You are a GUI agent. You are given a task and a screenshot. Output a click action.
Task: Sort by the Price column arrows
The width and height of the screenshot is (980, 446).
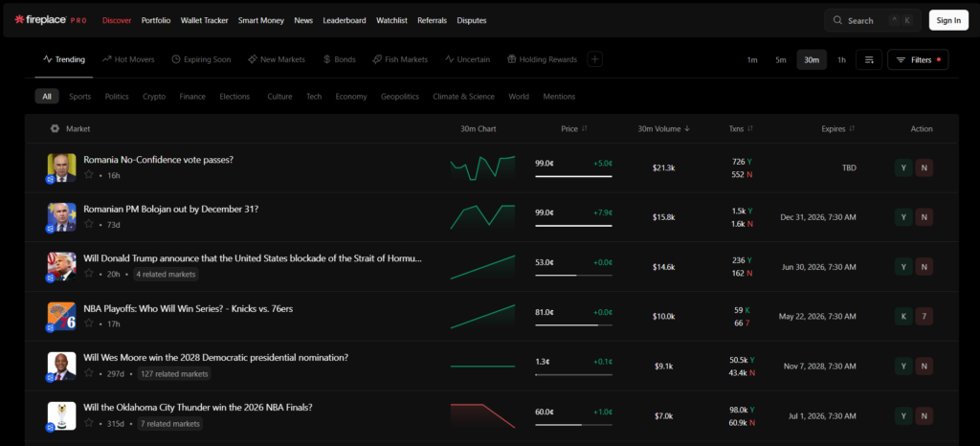click(585, 128)
